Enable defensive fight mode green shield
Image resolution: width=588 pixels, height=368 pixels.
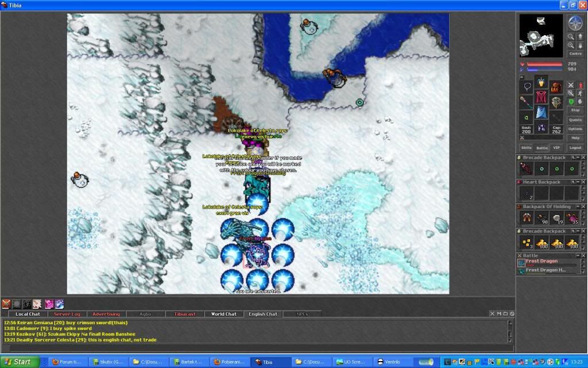tap(571, 102)
